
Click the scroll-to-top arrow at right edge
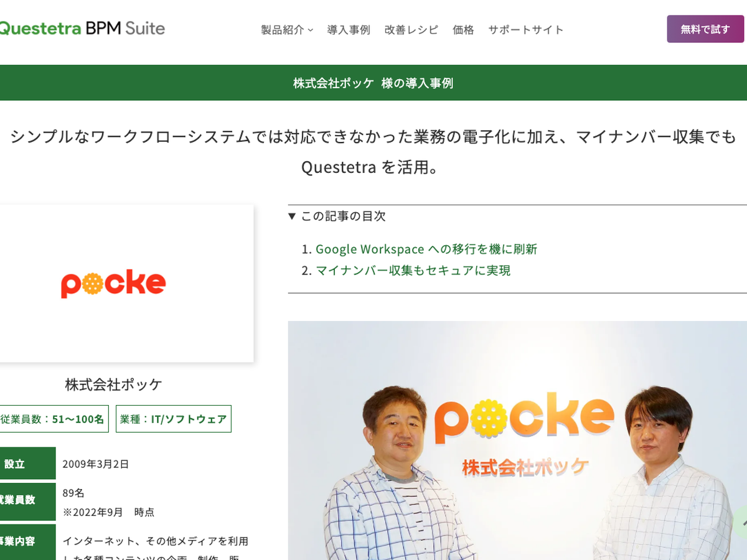pos(740,521)
